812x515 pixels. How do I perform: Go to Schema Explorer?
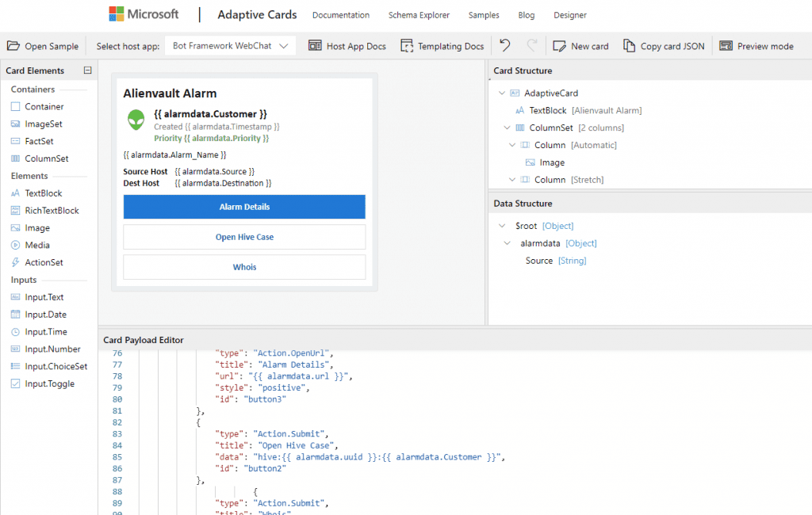(419, 15)
